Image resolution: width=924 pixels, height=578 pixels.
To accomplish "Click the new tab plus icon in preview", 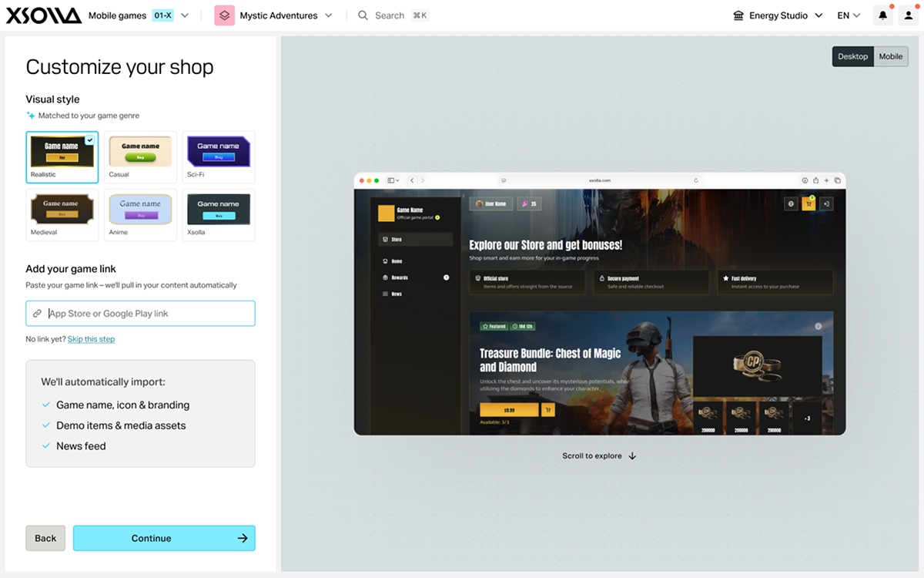I will click(826, 180).
